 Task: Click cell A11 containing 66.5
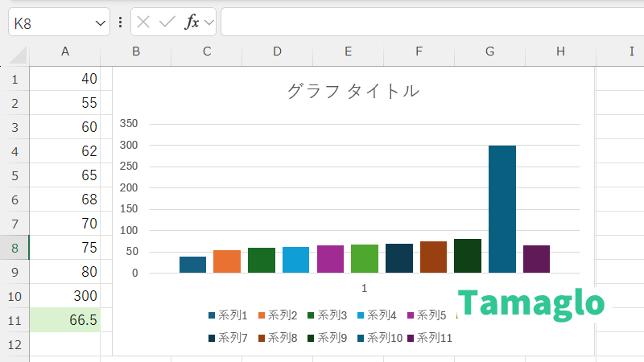[x=65, y=320]
